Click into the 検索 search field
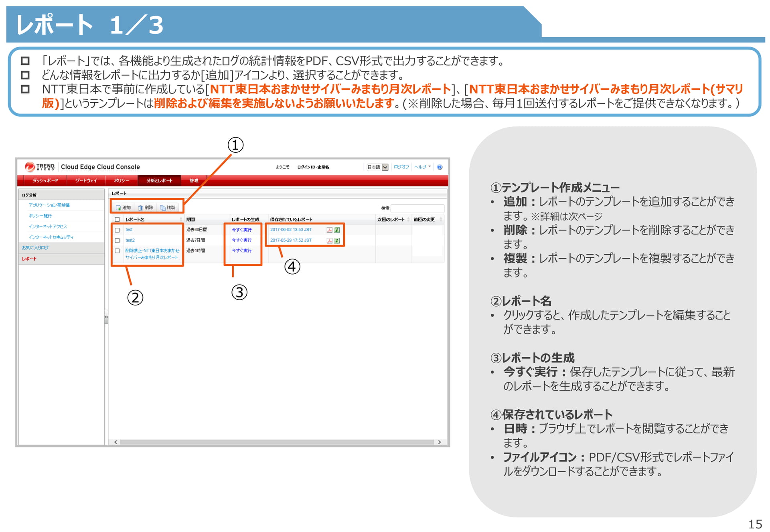The height and width of the screenshot is (532, 770). coord(417,208)
